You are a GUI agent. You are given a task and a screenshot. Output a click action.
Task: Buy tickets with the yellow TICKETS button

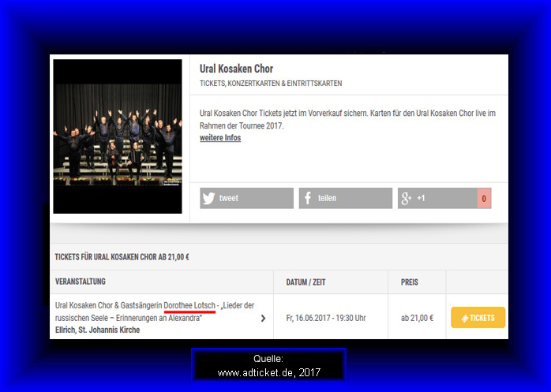[478, 318]
